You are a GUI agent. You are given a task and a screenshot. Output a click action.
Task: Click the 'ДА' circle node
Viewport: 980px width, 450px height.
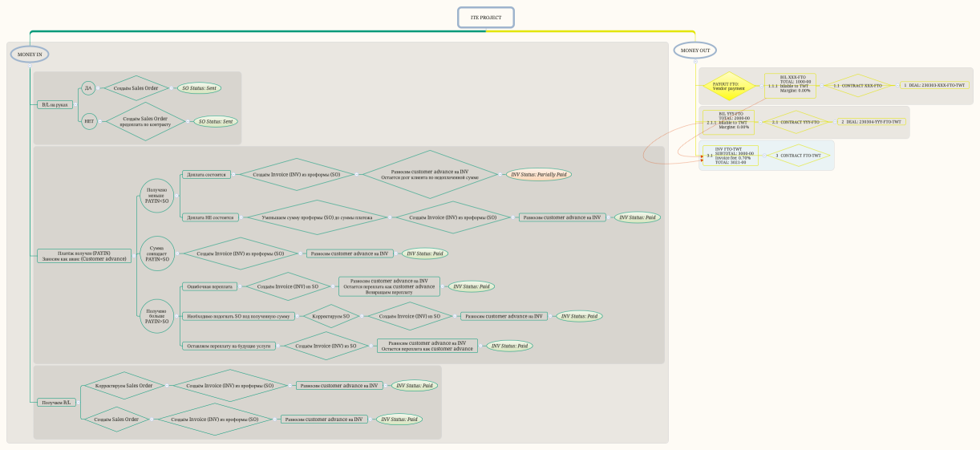tap(88, 88)
